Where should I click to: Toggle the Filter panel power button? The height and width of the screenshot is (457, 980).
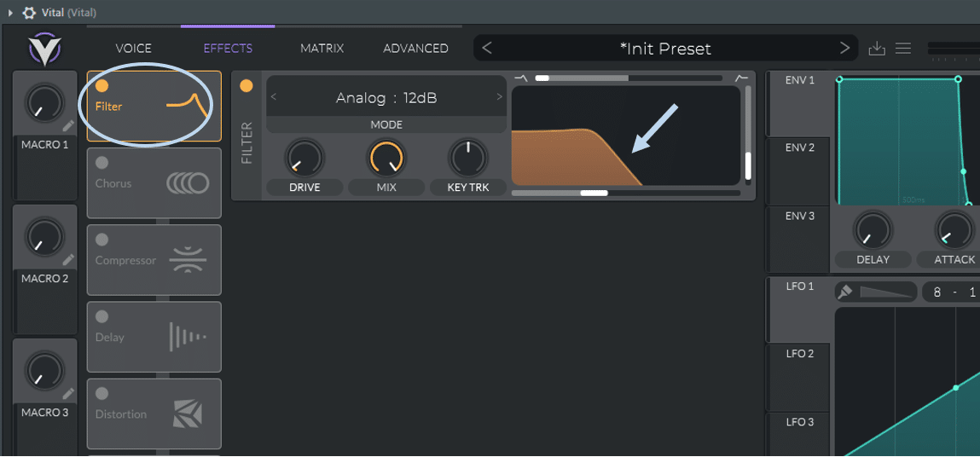pos(246,85)
